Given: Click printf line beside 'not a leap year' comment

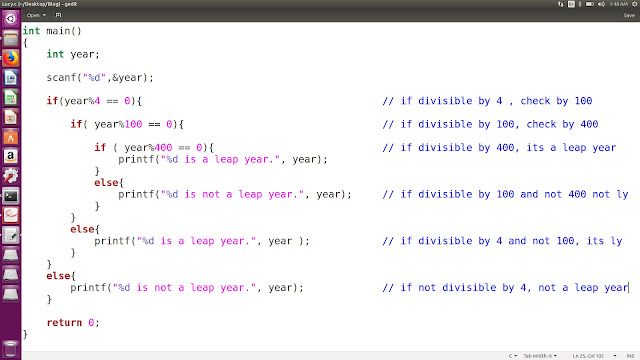Looking at the screenshot, I should pos(187,287).
